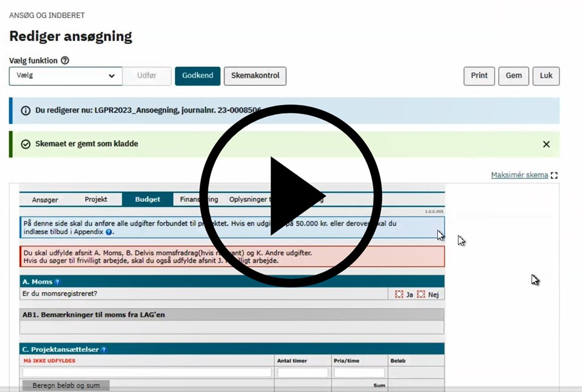Dismiss the 'Skemaet er gemt som kladde' message

(546, 144)
